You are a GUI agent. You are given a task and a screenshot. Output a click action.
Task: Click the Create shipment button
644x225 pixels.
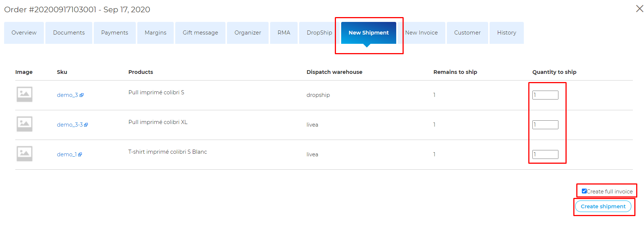point(603,206)
